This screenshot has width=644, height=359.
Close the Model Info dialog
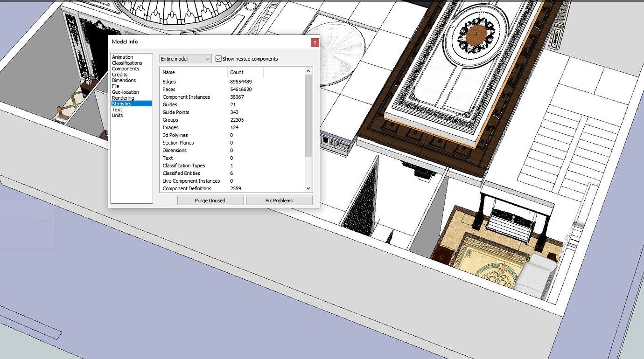click(x=315, y=42)
